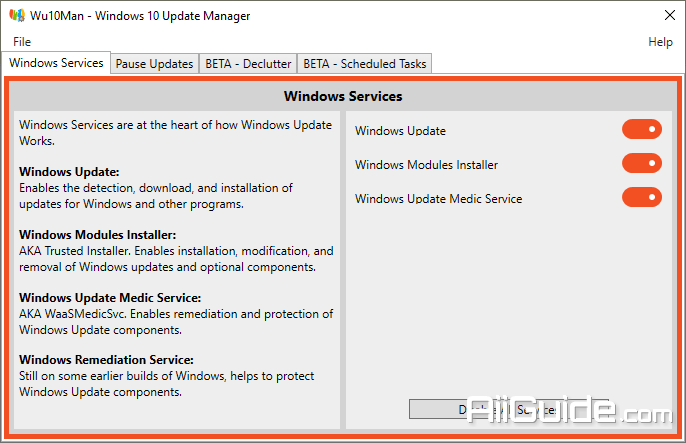Switch to the Pause Updates tab
The width and height of the screenshot is (686, 443).
[154, 64]
